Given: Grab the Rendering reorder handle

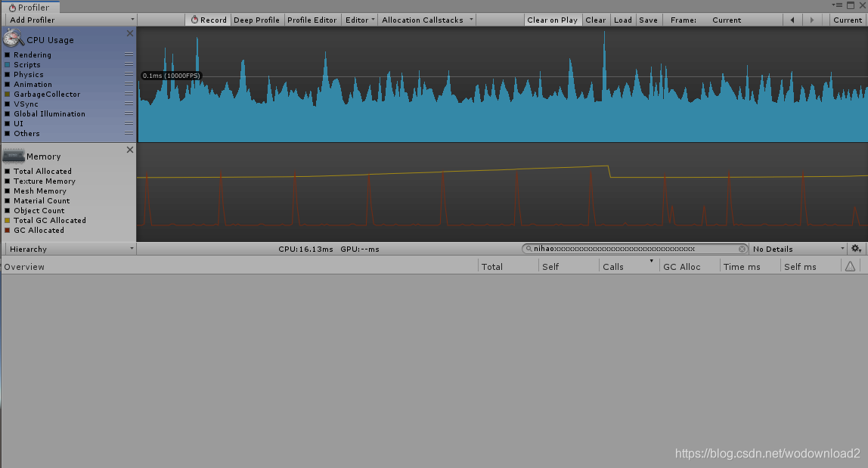Looking at the screenshot, I should coord(129,54).
